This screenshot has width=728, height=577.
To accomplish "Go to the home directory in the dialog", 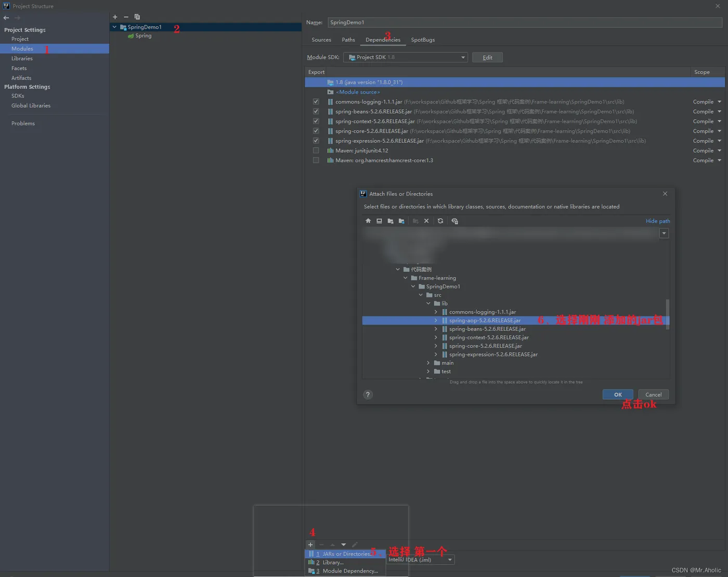I will [368, 221].
